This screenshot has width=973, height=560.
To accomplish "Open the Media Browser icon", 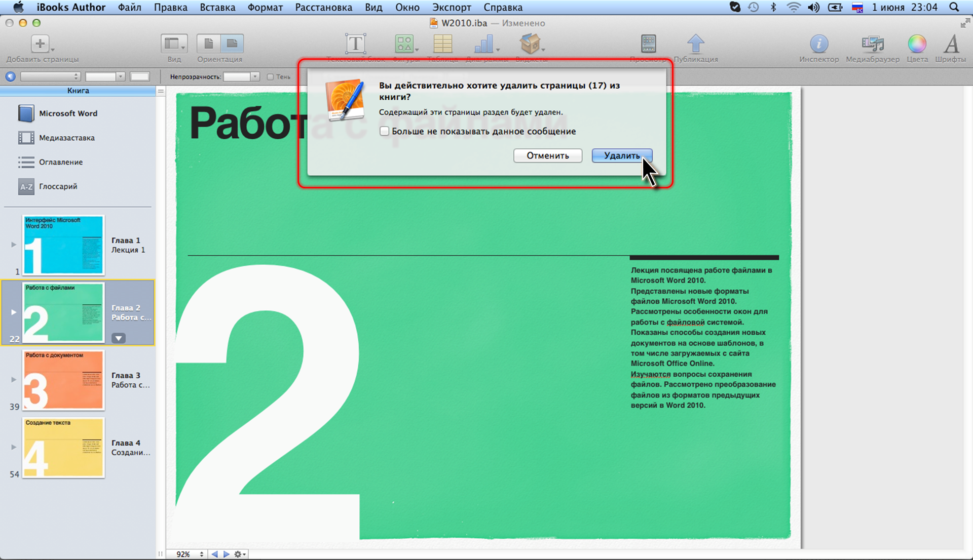I will pos(873,44).
